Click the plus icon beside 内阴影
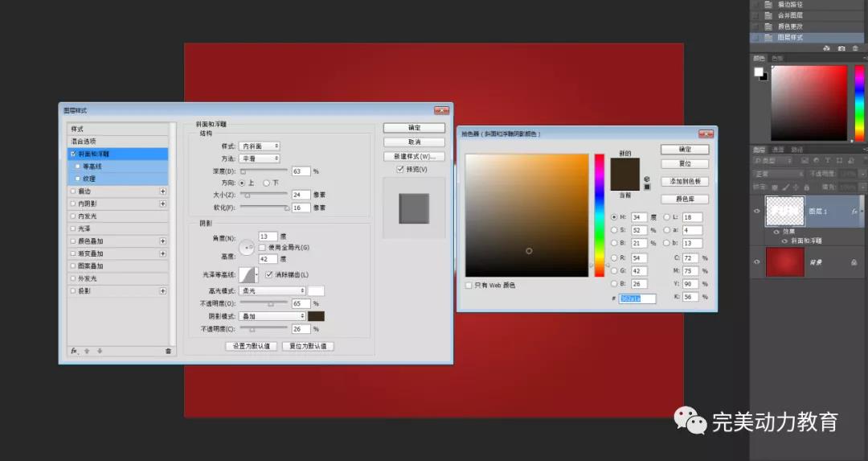Image resolution: width=868 pixels, height=461 pixels. coord(162,204)
